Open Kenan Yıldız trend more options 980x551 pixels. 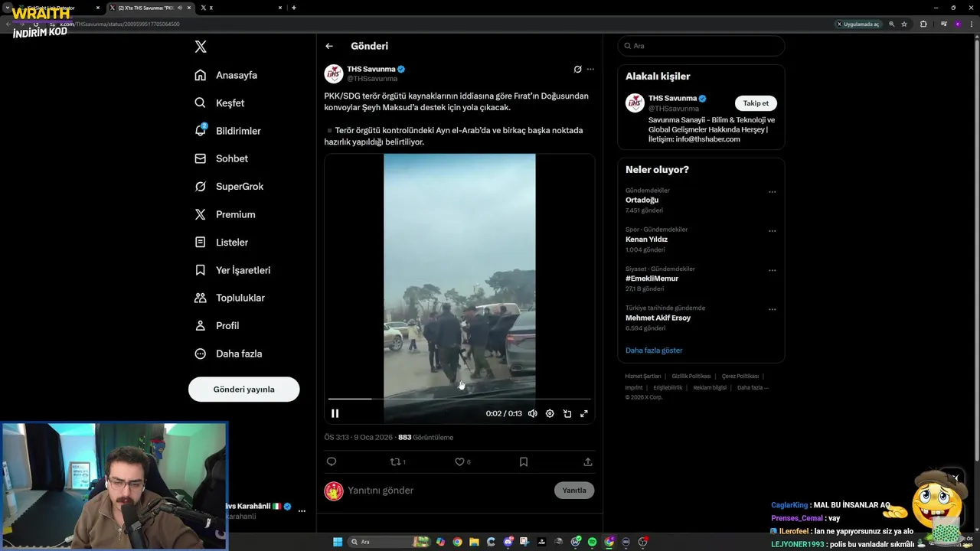[x=772, y=231]
